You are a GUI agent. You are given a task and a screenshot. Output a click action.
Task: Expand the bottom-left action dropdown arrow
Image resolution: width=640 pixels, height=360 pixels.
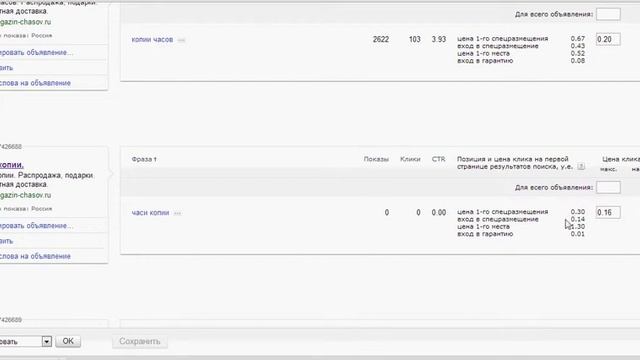pyautogui.click(x=47, y=341)
